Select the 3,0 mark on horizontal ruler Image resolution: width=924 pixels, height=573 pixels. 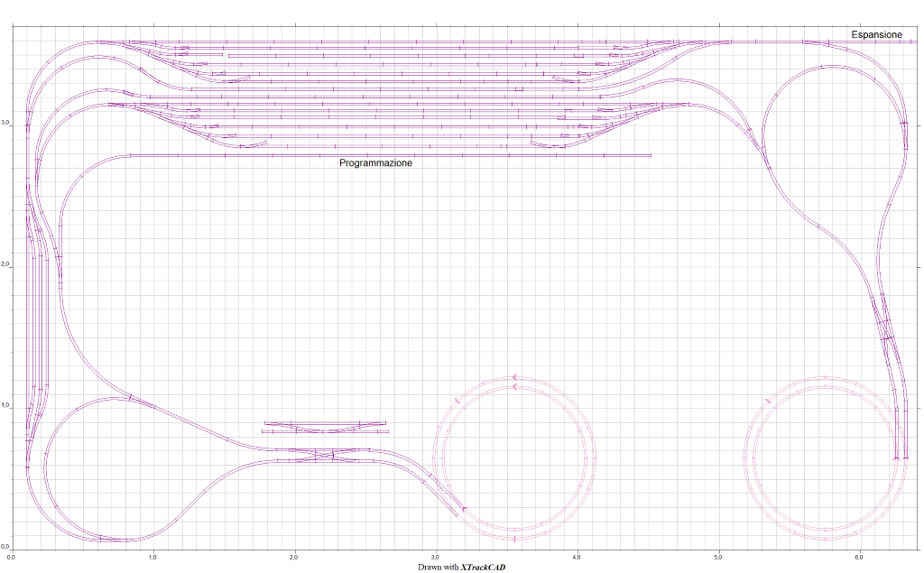[435, 558]
